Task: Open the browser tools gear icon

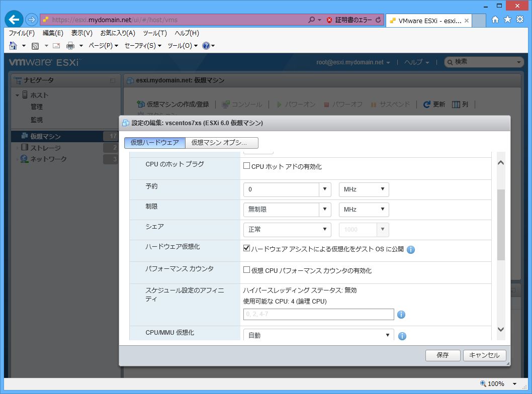Action: pyautogui.click(x=520, y=19)
